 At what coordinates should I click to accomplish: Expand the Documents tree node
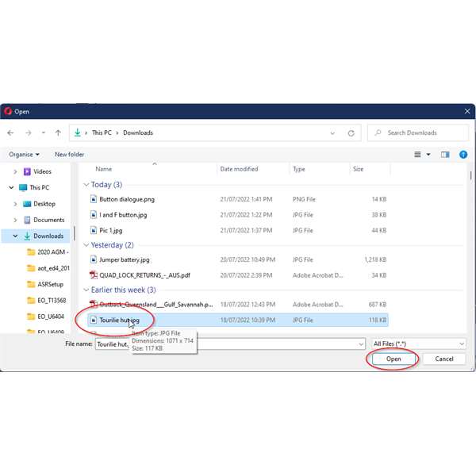click(15, 220)
